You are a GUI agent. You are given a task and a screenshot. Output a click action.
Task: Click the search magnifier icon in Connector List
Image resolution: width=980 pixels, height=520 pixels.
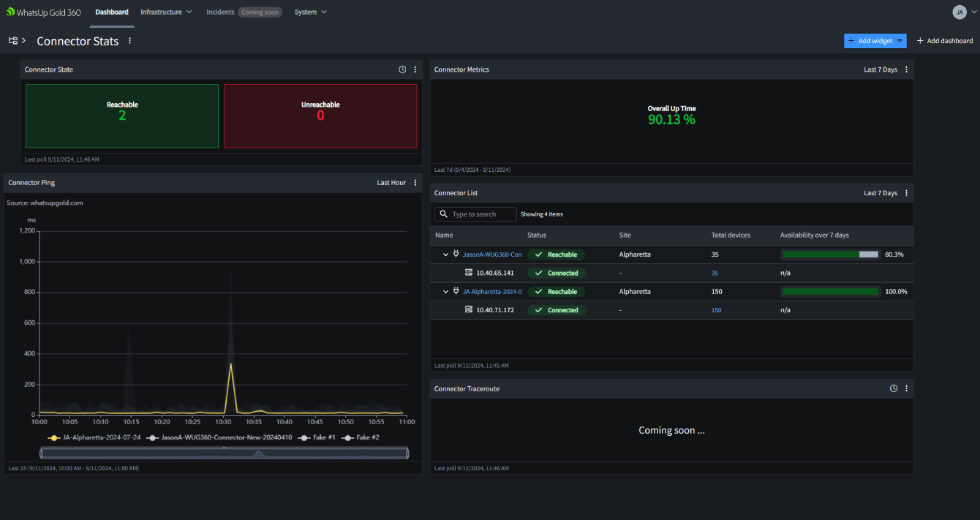point(444,214)
